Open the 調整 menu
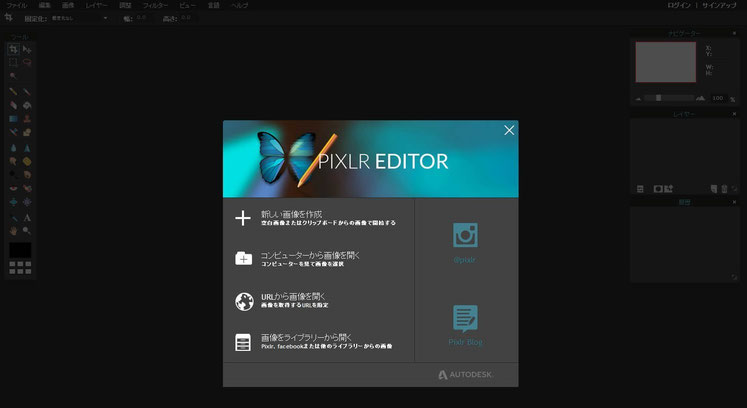The image size is (747, 408). 125,5
